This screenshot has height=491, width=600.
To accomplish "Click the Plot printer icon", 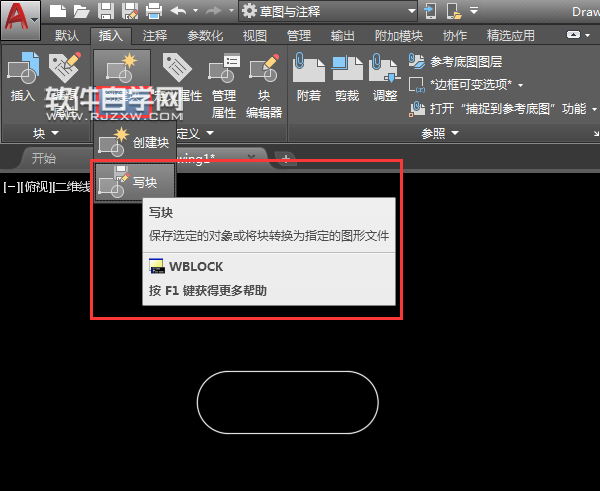I will tap(154, 11).
